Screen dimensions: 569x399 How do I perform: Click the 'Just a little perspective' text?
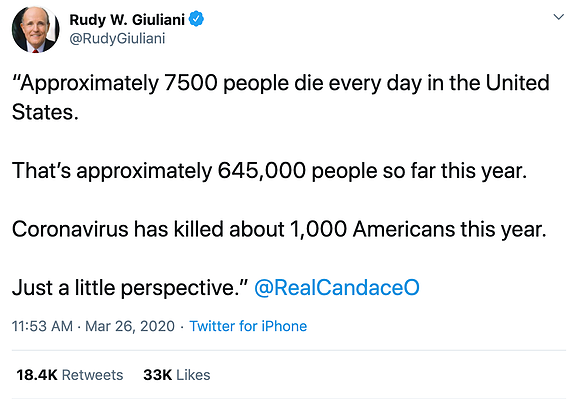click(130, 287)
